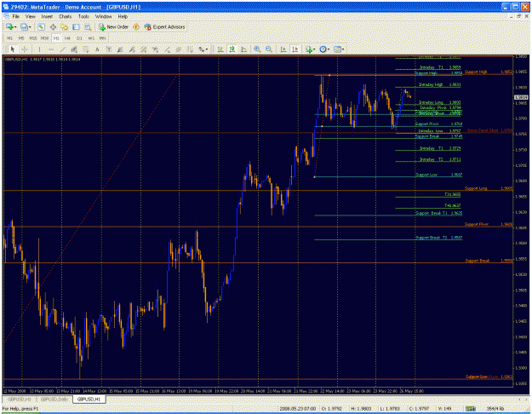Toggle Chart Shift icon
Screen dimensions: 532x414
[x=295, y=49]
